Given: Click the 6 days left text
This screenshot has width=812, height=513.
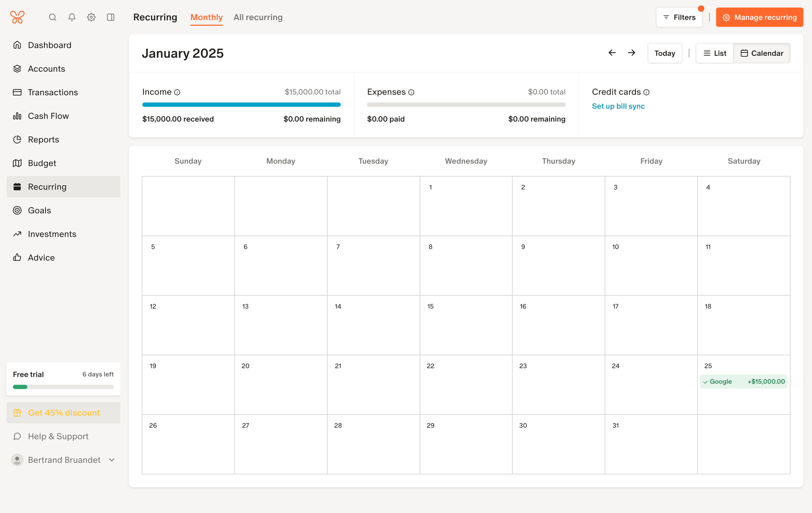Looking at the screenshot, I should [x=98, y=374].
